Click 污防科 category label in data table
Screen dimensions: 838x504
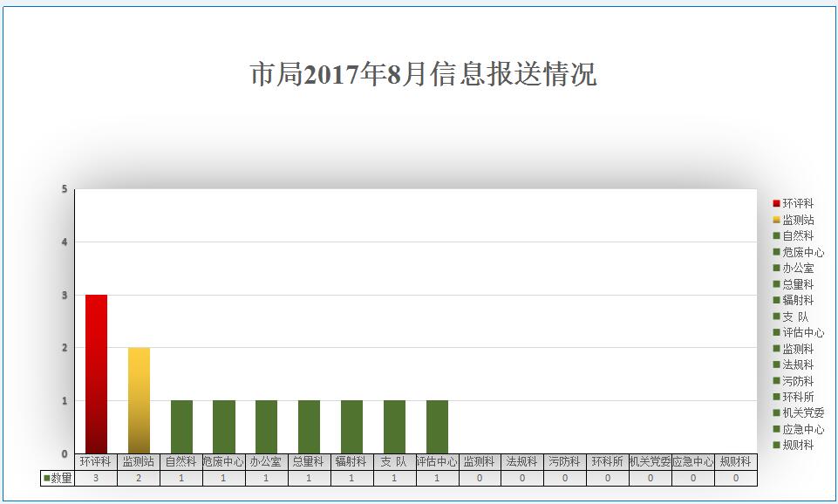(564, 462)
